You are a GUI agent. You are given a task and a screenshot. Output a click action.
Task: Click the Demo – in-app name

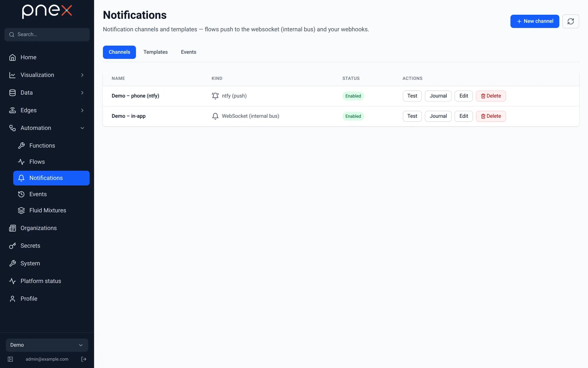tap(128, 116)
